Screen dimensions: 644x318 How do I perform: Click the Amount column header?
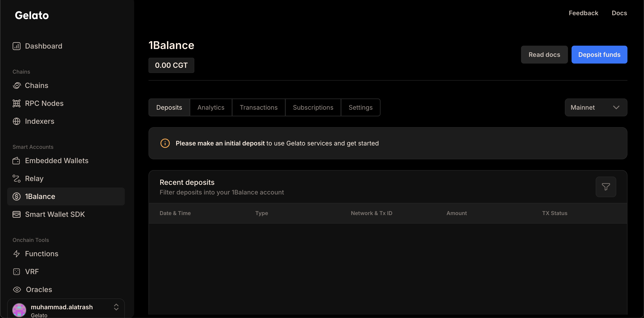pyautogui.click(x=456, y=213)
